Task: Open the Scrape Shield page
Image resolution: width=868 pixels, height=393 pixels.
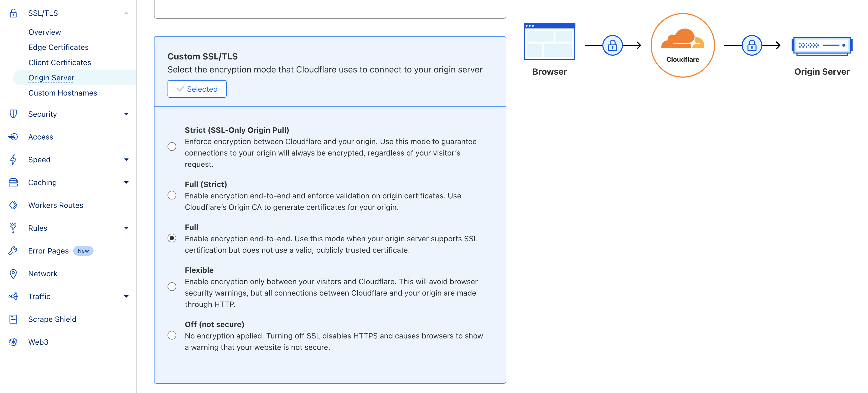Action: (52, 319)
